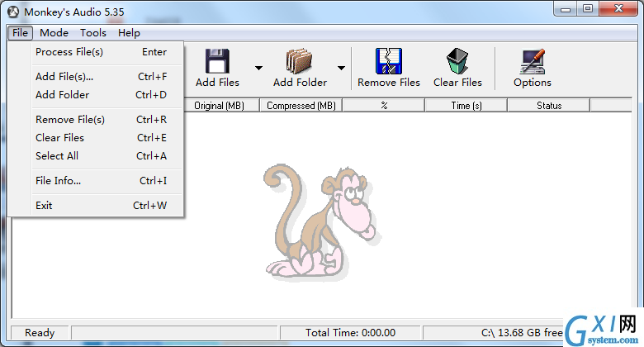
Task: Expand the Add Files dropdown arrow
Action: pyautogui.click(x=258, y=68)
